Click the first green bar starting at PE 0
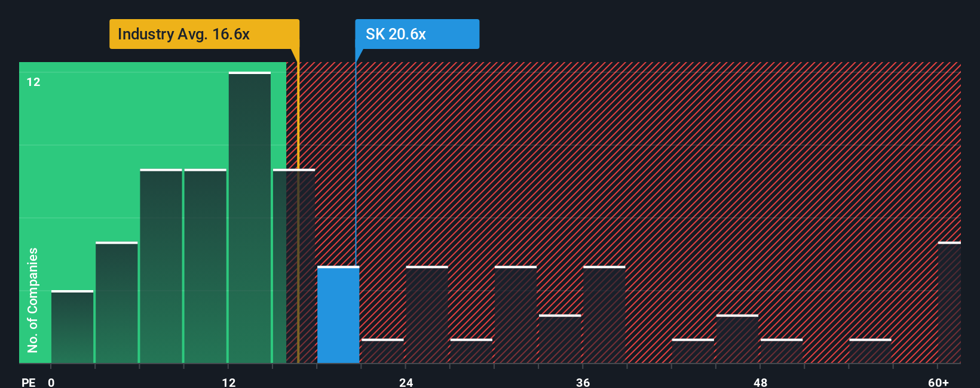This screenshot has height=388, width=980. click(x=72, y=327)
